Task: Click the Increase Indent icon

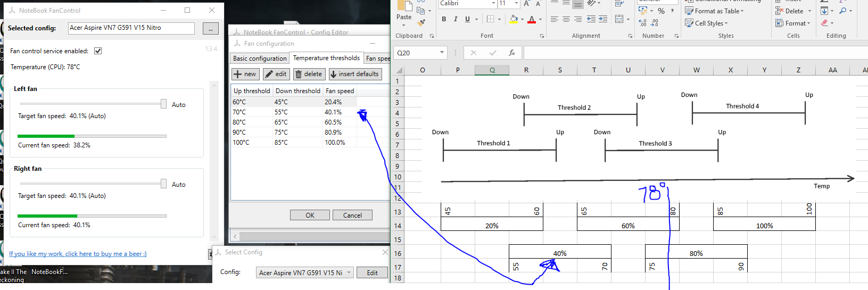Action: (603, 19)
